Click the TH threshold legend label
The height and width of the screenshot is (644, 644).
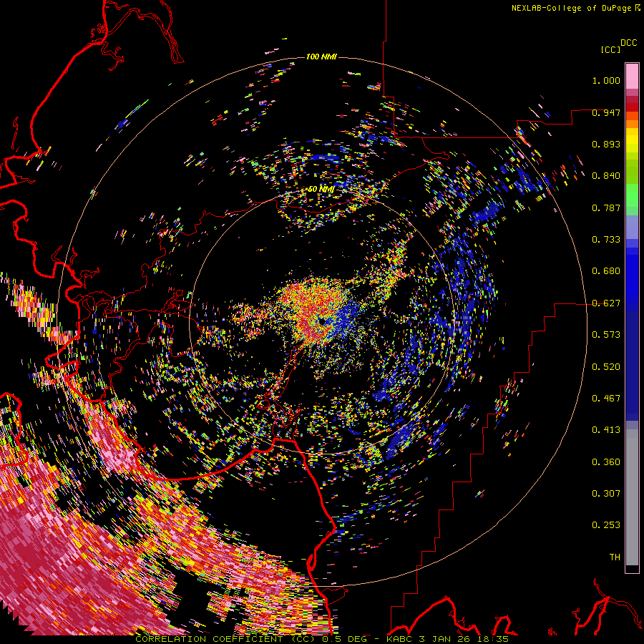pos(615,557)
